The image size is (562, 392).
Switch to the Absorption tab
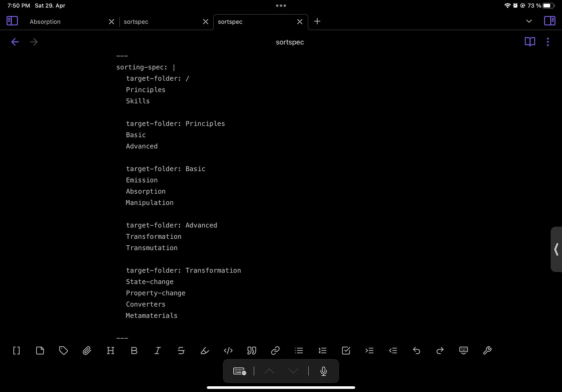pos(45,22)
